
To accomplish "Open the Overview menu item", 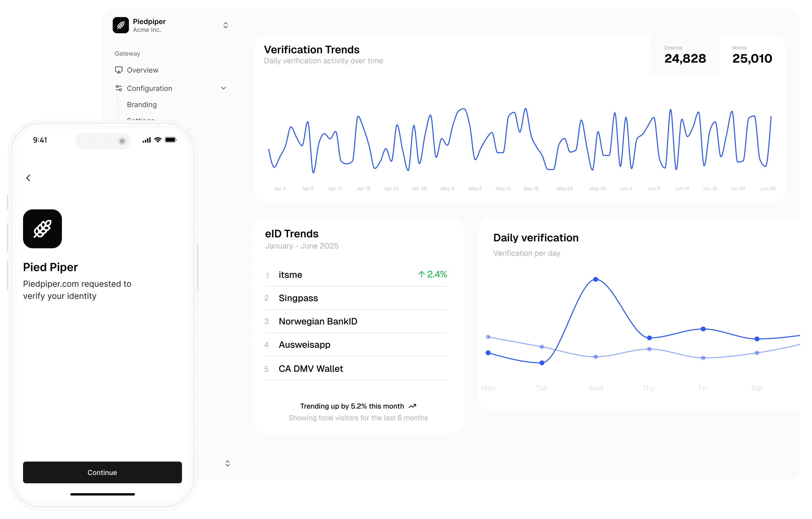I will (142, 70).
